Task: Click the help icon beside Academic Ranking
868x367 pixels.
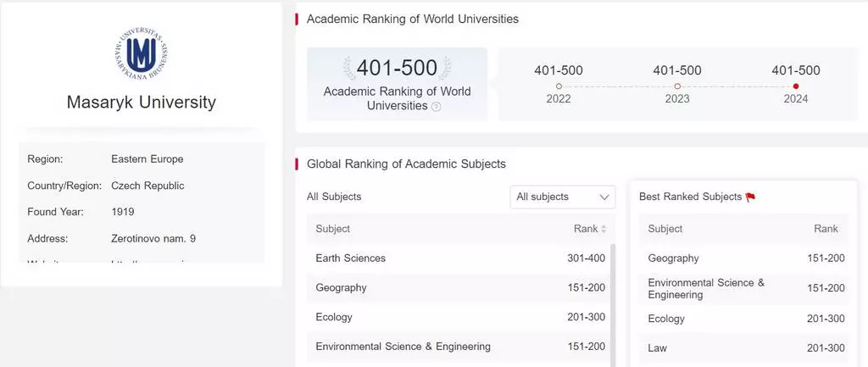Action: (437, 107)
